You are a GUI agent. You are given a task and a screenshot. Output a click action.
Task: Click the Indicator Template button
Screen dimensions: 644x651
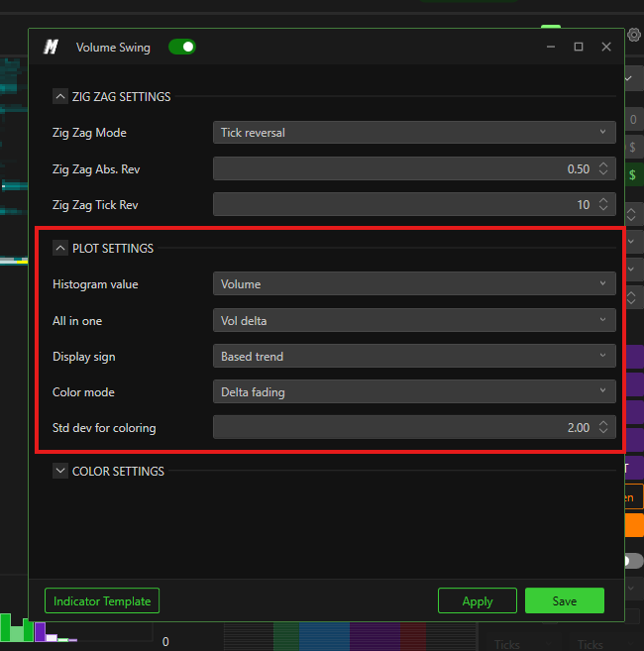pyautogui.click(x=102, y=600)
